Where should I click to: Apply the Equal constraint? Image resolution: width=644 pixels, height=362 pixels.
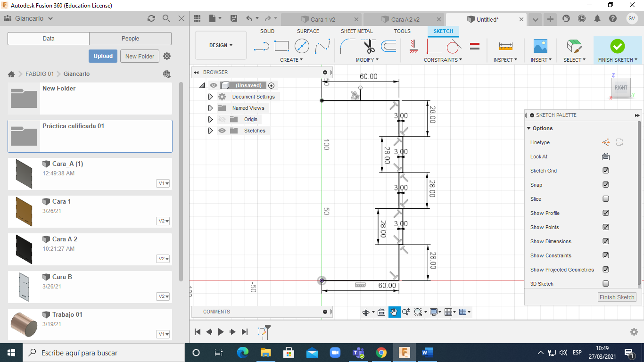click(475, 46)
